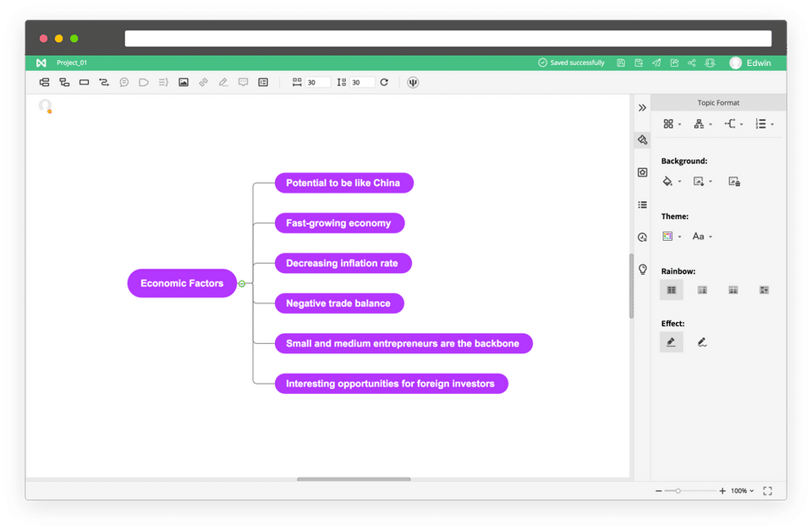Click the hyperlink chain icon

click(x=204, y=82)
